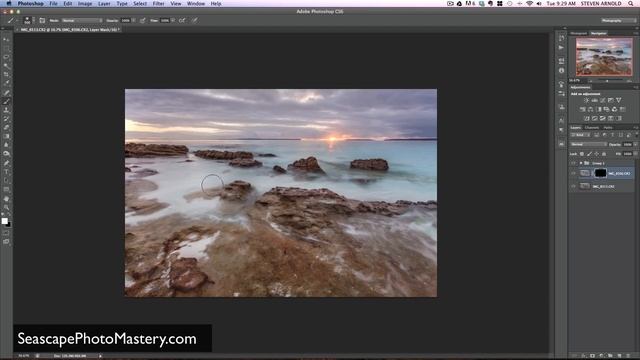
Task: Open the layer blending mode dropdown
Action: click(589, 144)
